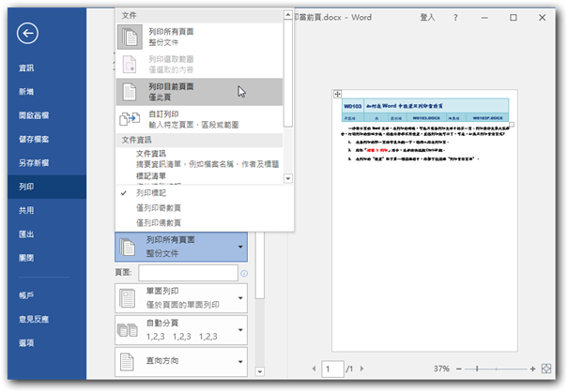Click the document page preview
Viewport: 568px width, 392px height.
pos(424,220)
